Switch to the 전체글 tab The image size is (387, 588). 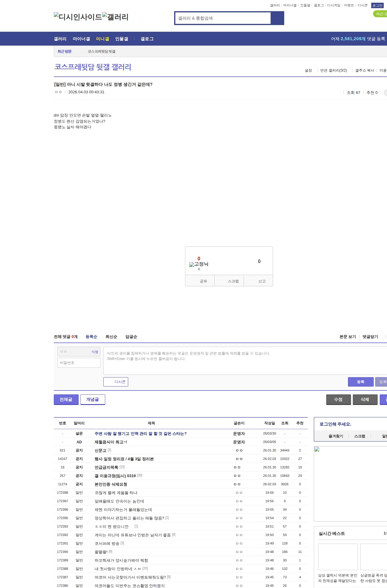click(66, 400)
